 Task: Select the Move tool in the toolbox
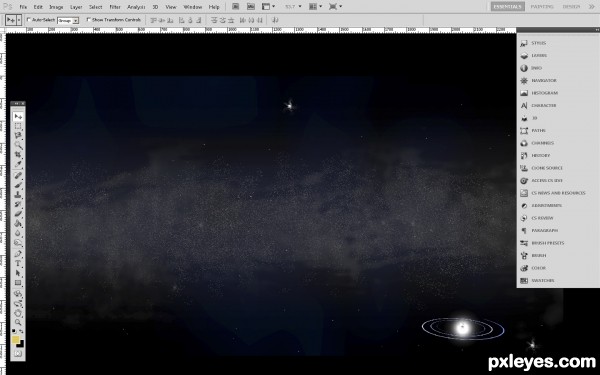18,116
